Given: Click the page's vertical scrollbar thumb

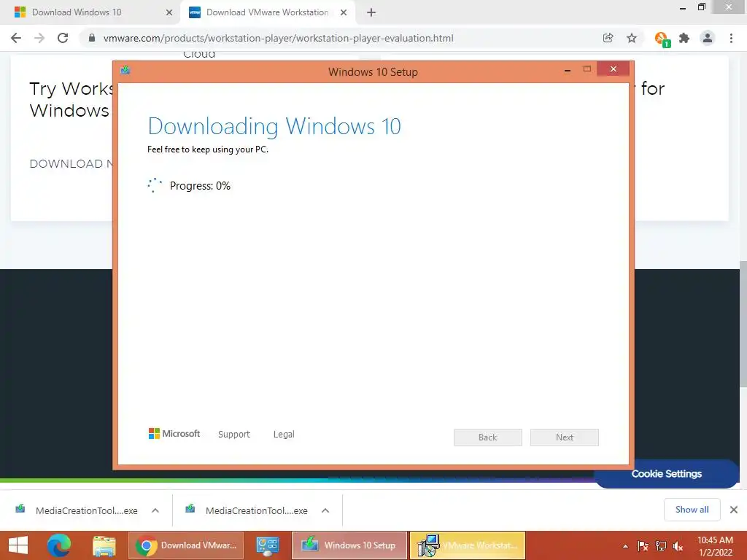Looking at the screenshot, I should [743, 324].
